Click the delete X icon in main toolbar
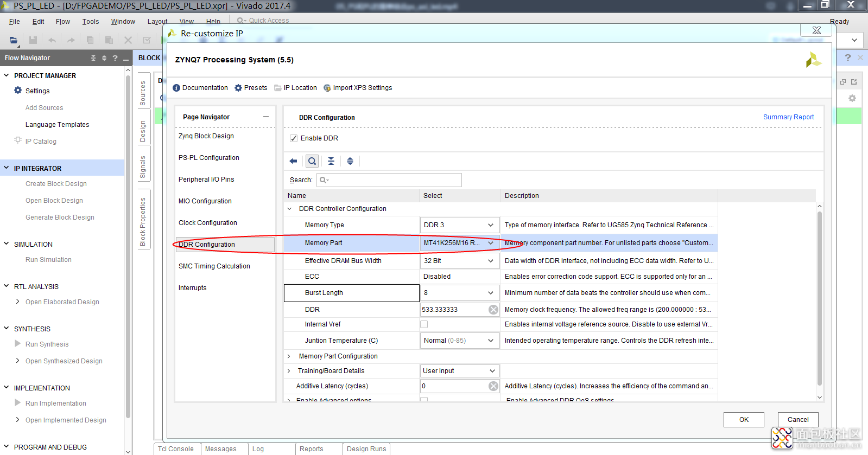The width and height of the screenshot is (868, 455). coord(128,40)
